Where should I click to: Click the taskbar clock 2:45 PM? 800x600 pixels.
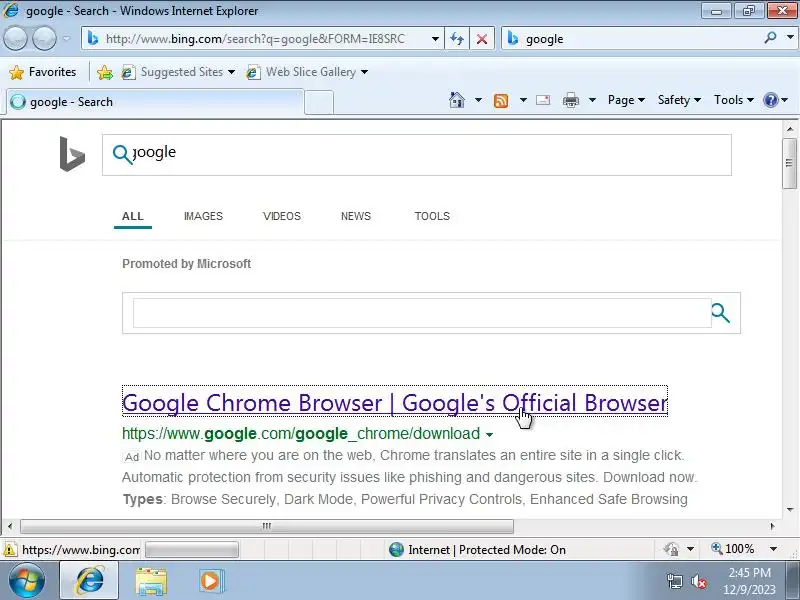[749, 572]
